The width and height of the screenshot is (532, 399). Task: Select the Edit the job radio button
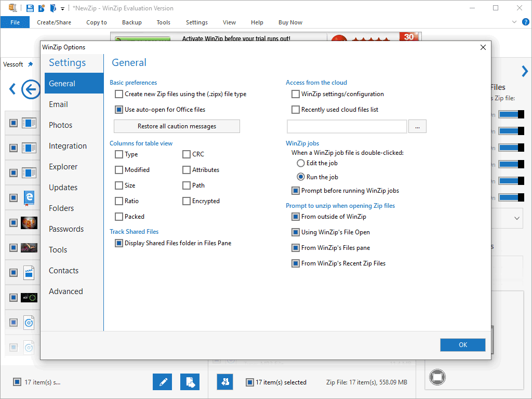pos(301,163)
